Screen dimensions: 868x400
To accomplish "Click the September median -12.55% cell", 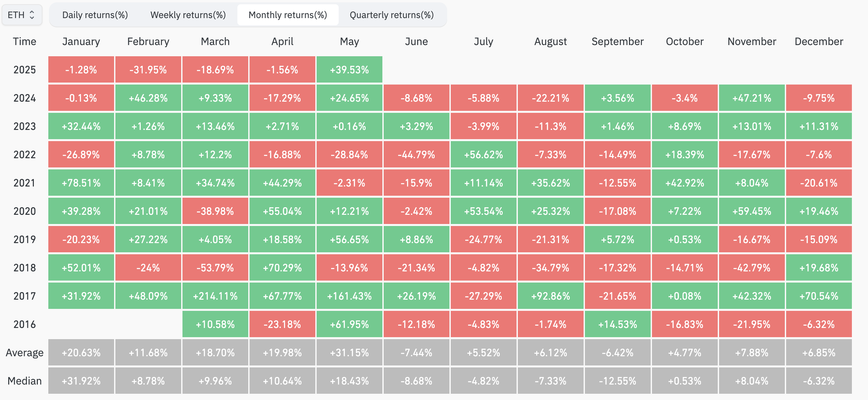I will 618,381.
